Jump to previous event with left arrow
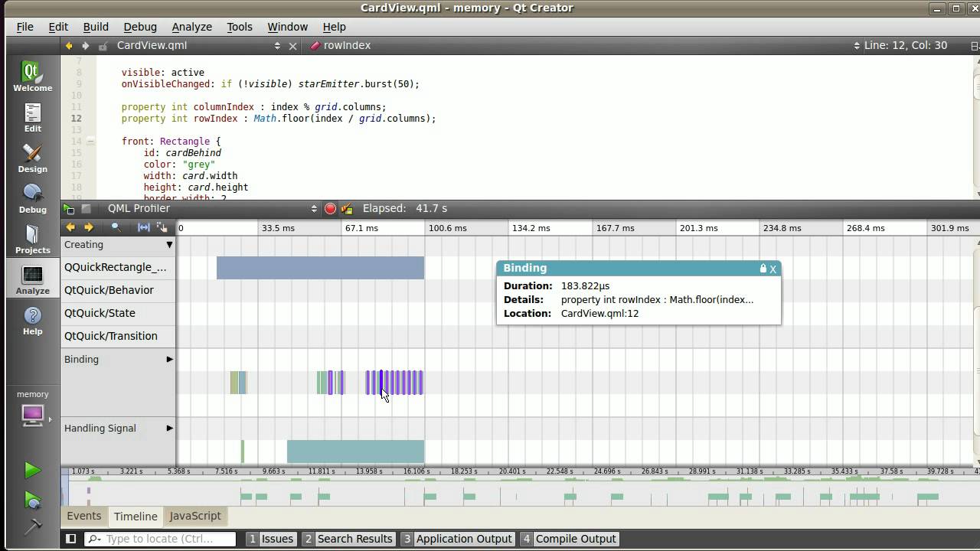The height and width of the screenshot is (551, 980). [x=70, y=227]
